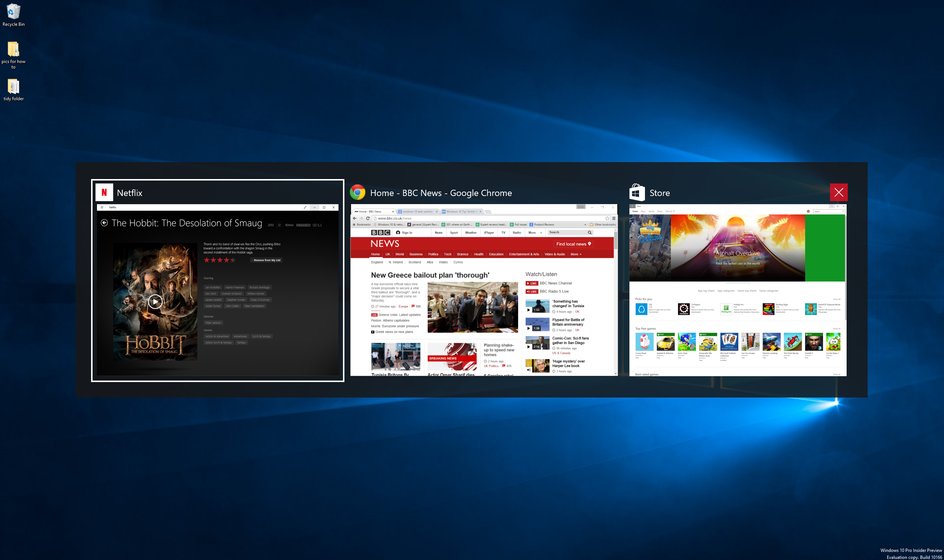Click the Peter Jackson director tag
This screenshot has height=560, width=944.
pos(214,323)
